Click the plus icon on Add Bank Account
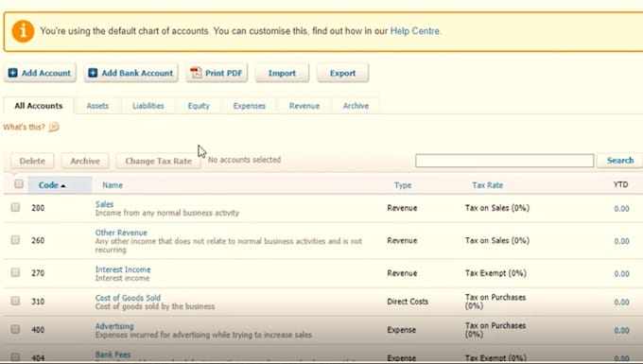 tap(93, 73)
